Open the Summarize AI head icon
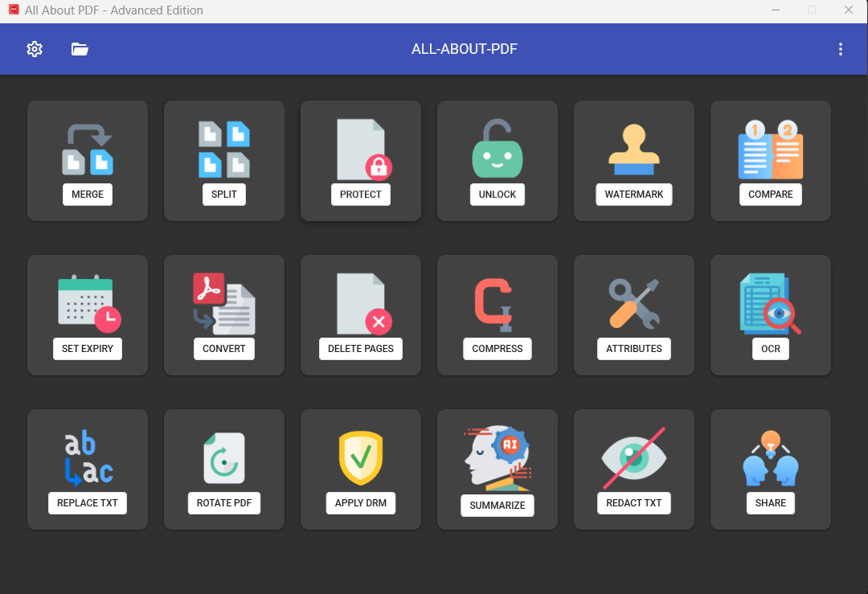The height and width of the screenshot is (594, 868). (497, 458)
